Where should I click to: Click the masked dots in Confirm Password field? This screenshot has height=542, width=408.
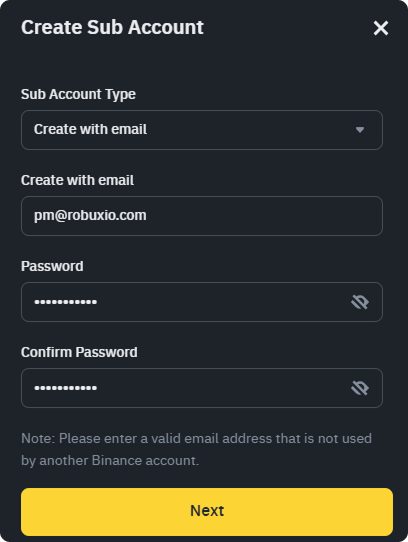point(65,388)
